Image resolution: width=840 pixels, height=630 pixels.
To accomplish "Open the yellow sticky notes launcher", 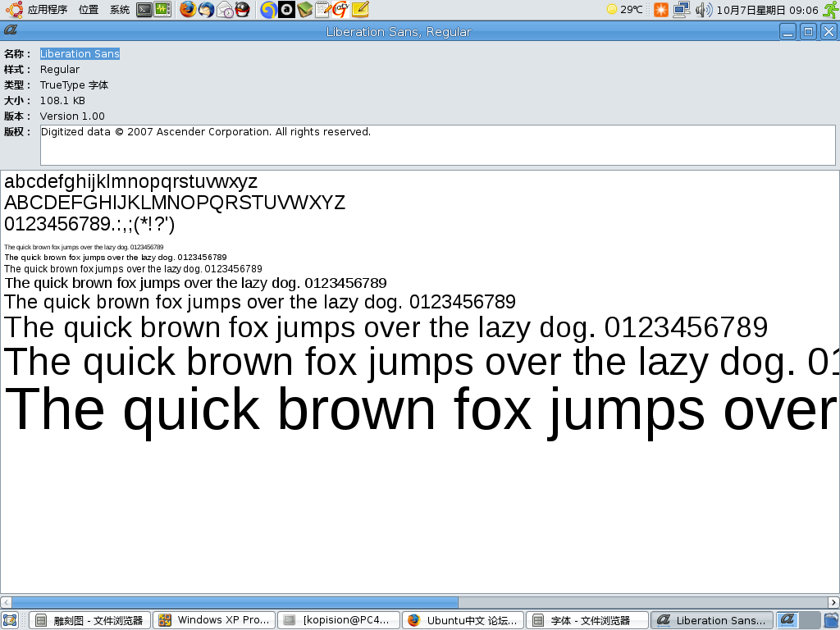I will pos(360,9).
